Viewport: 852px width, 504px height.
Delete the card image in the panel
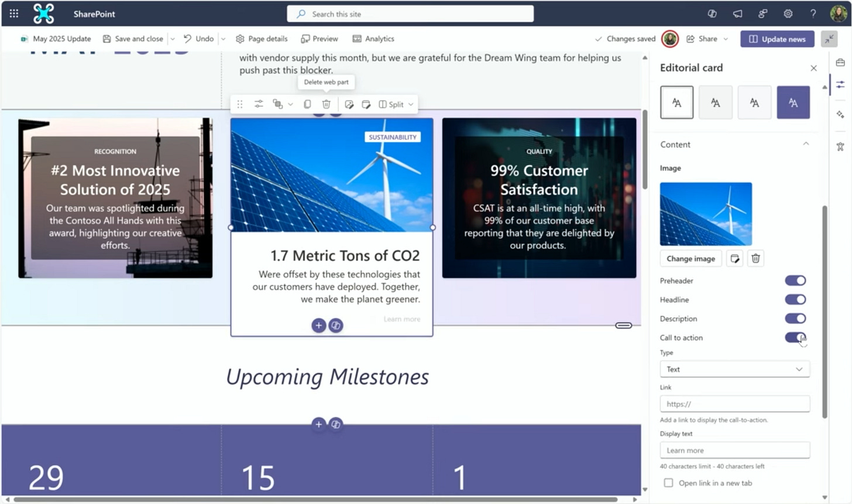(755, 258)
